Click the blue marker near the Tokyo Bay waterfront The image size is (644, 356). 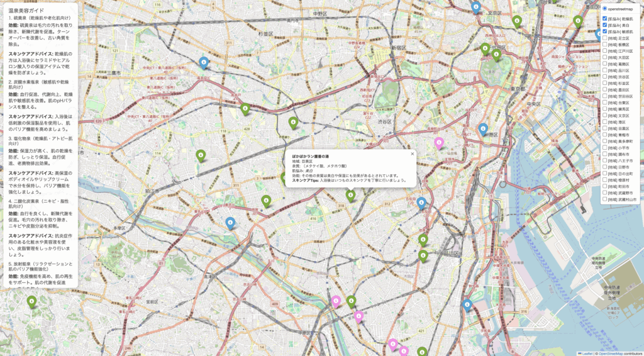tap(467, 305)
